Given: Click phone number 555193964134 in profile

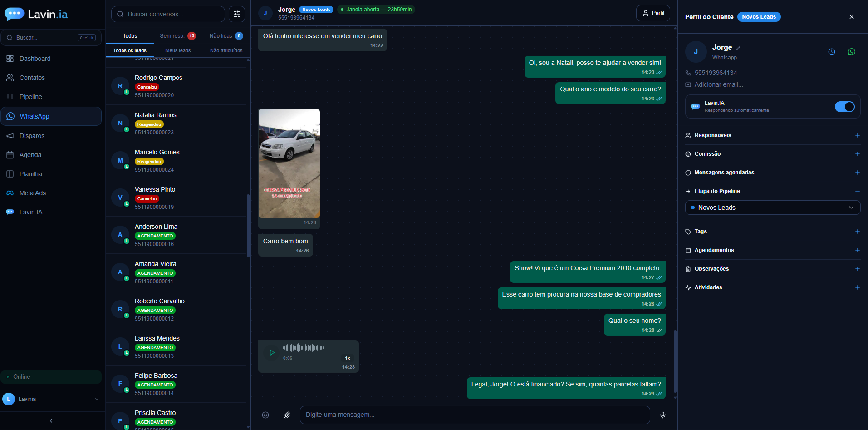Looking at the screenshot, I should tap(716, 73).
